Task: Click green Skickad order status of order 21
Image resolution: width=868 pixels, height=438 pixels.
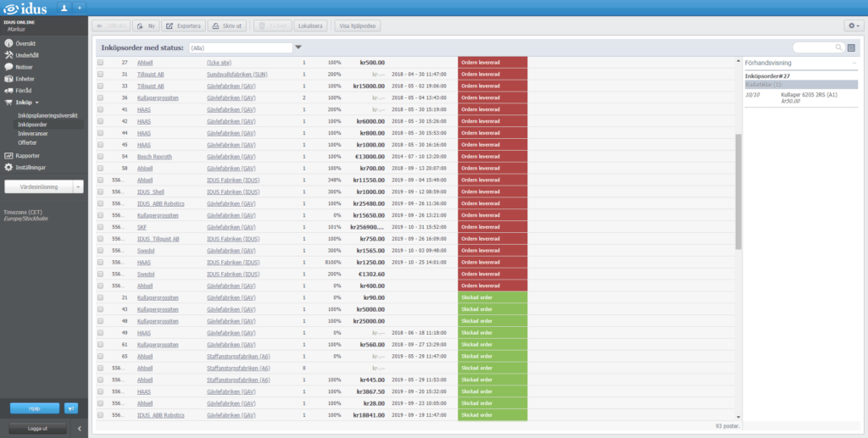Action: [492, 297]
